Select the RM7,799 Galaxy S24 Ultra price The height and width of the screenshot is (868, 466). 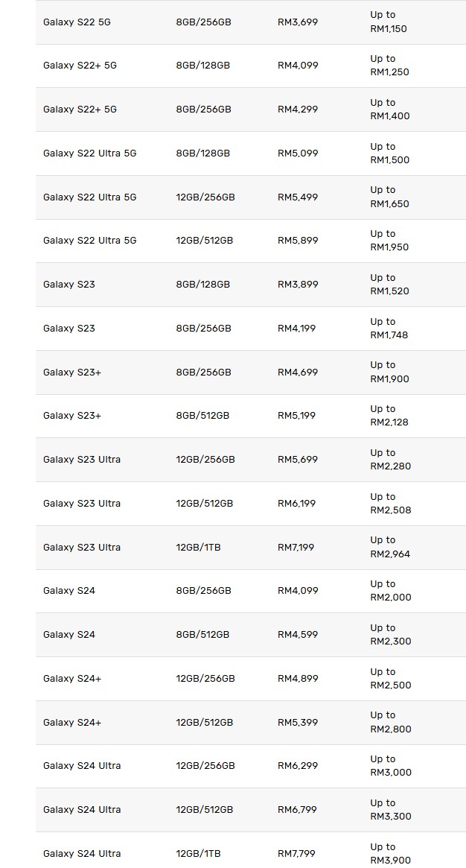[x=298, y=853]
